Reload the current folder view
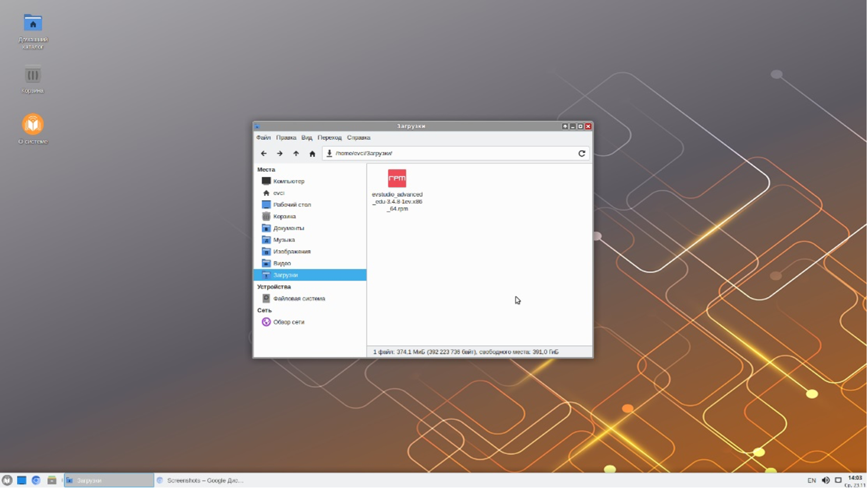The image size is (868, 489). click(x=582, y=153)
